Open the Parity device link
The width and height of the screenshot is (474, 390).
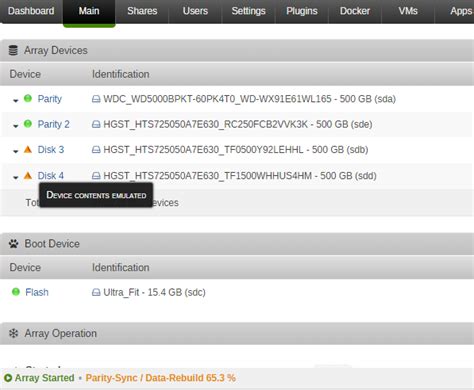50,99
